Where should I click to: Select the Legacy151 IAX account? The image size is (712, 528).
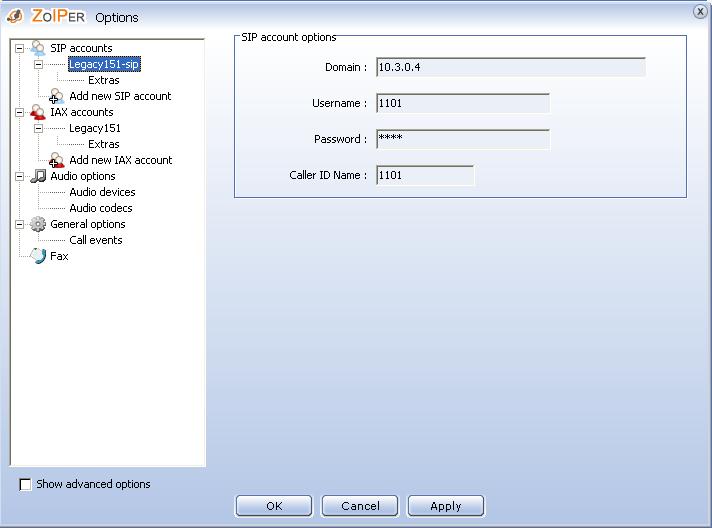tap(94, 128)
